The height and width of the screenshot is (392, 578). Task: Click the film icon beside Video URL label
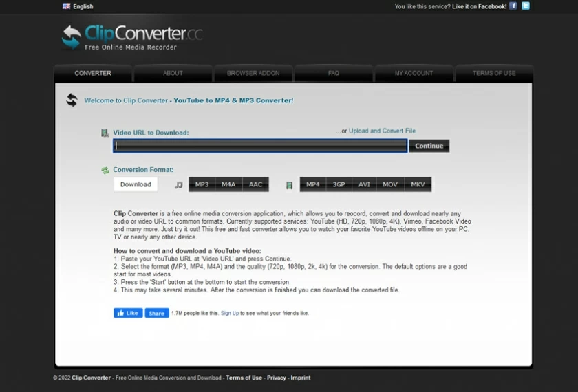click(105, 133)
